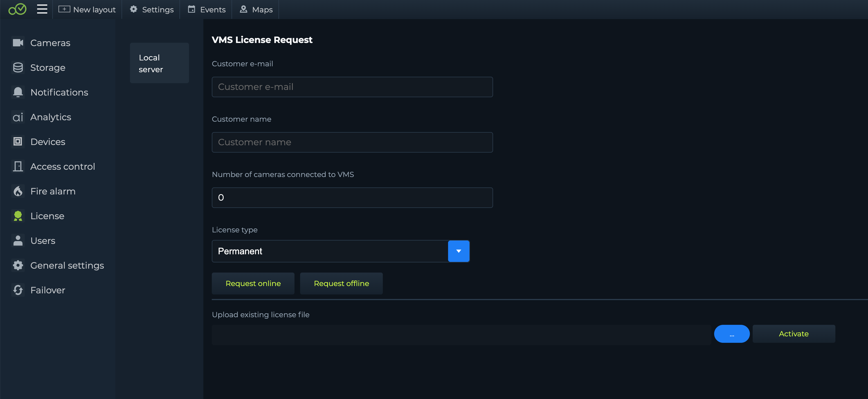Open the Devices icon in sidebar
This screenshot has width=868, height=399.
coord(18,142)
